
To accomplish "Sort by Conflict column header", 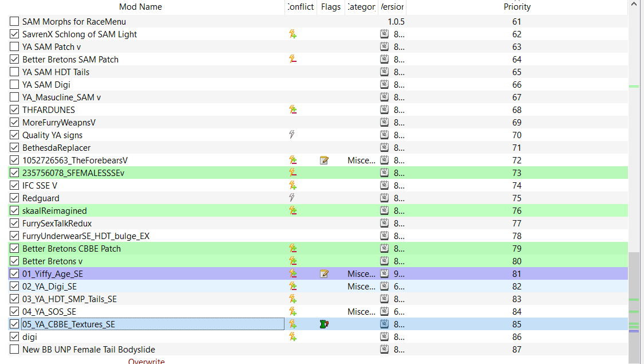I will point(301,6).
